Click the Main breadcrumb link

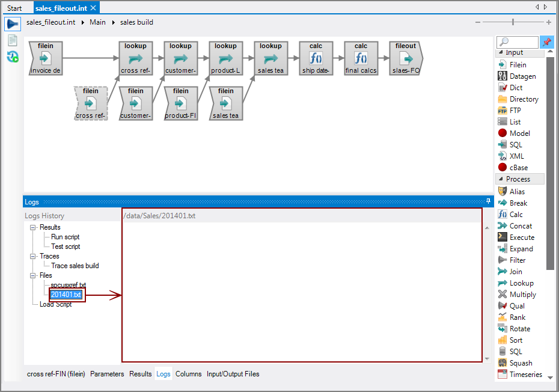[x=97, y=22]
